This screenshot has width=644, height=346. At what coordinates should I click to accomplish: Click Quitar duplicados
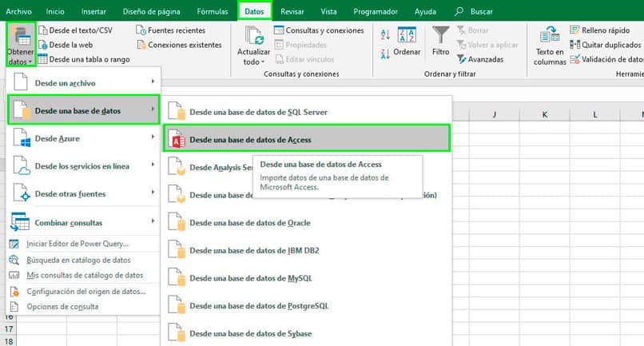coord(606,45)
